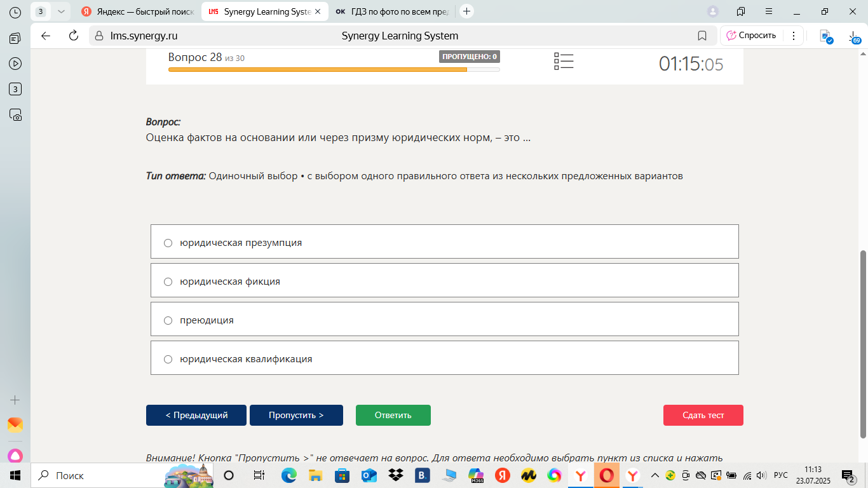Image resolution: width=868 pixels, height=488 pixels.
Task: Open the question list icon
Action: (x=564, y=61)
